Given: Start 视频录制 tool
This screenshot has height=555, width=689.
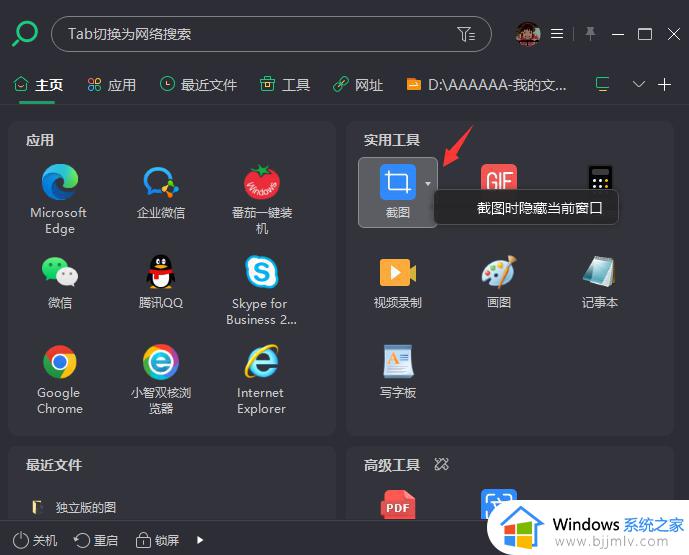Looking at the screenshot, I should click(397, 283).
